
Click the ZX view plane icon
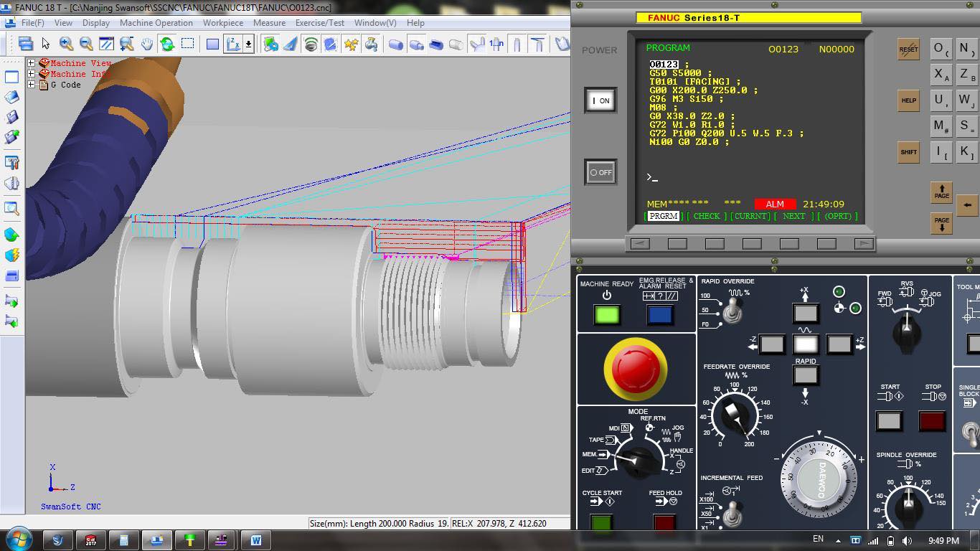click(x=233, y=44)
